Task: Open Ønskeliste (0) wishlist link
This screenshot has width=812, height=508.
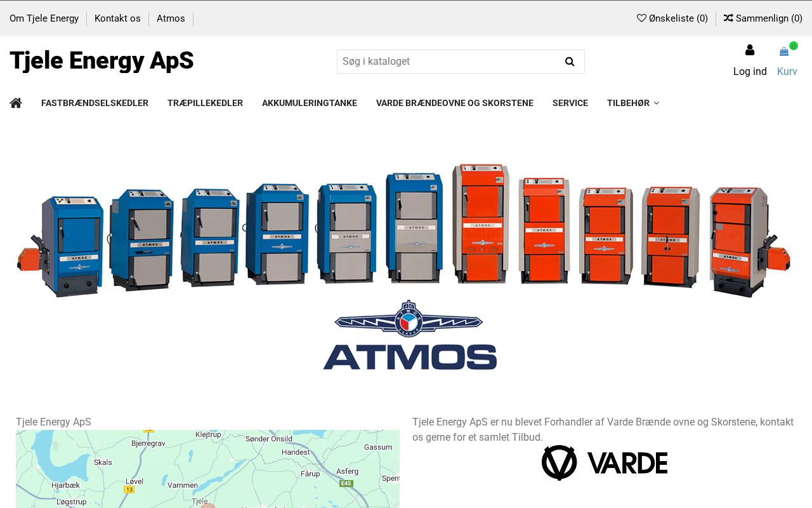Action: pyautogui.click(x=672, y=18)
